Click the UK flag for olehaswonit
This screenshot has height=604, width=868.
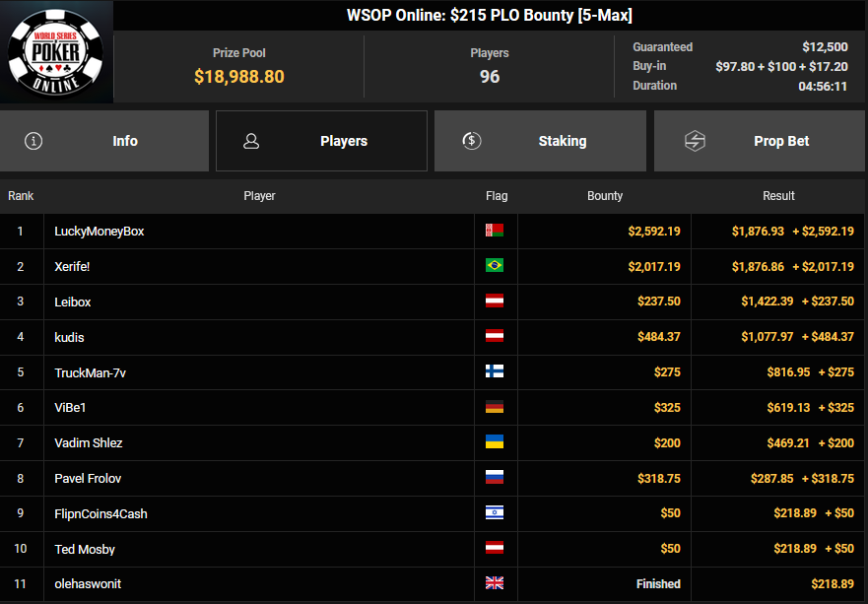[x=495, y=583]
